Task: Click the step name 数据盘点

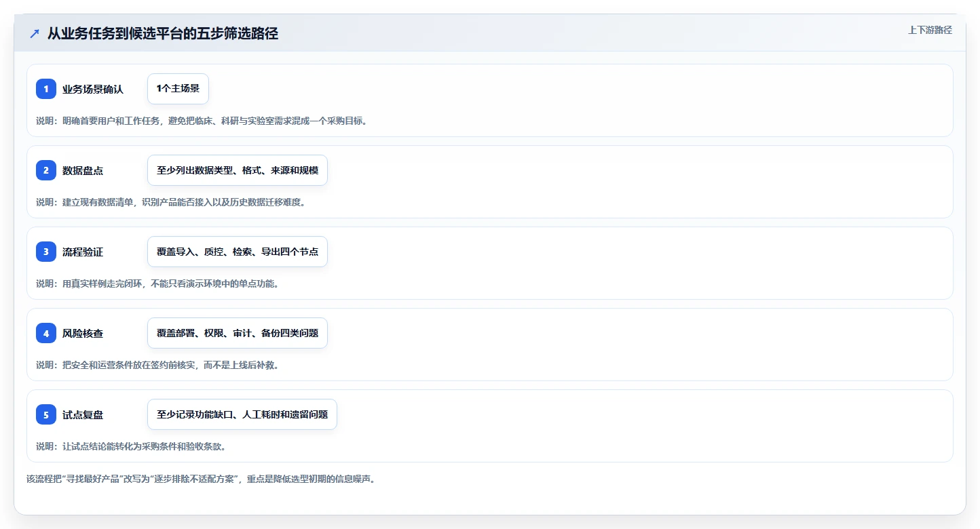Action: click(83, 171)
